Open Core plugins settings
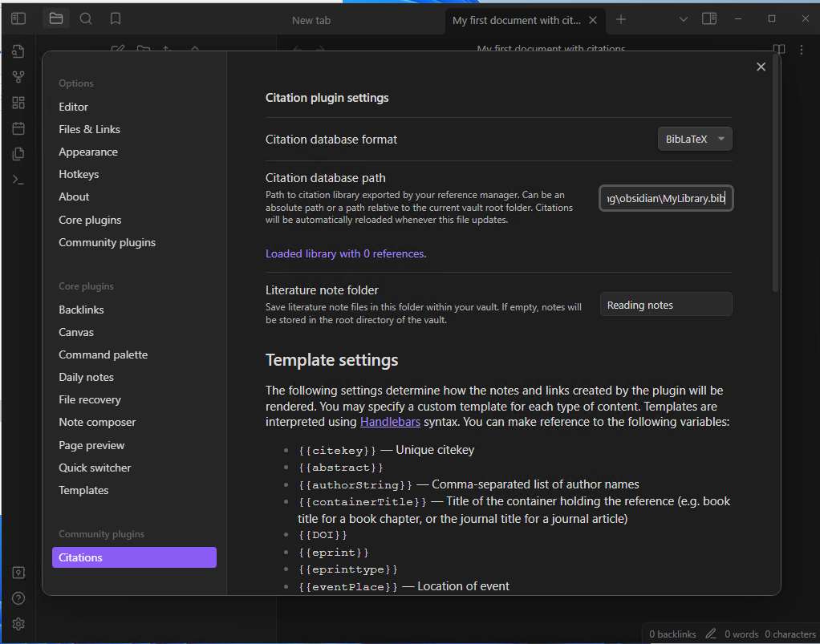820x644 pixels. click(90, 220)
